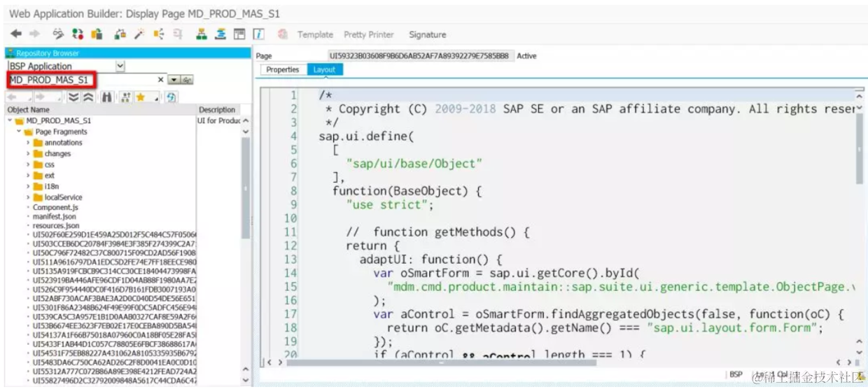Click the Display glasses button beside name field
Screen dimensions: 868x389
coord(188,80)
